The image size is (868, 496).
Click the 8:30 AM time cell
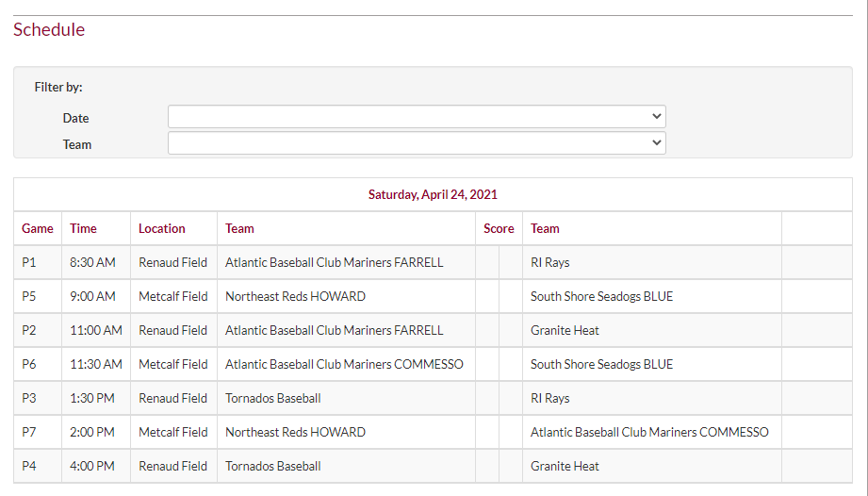pyautogui.click(x=92, y=263)
